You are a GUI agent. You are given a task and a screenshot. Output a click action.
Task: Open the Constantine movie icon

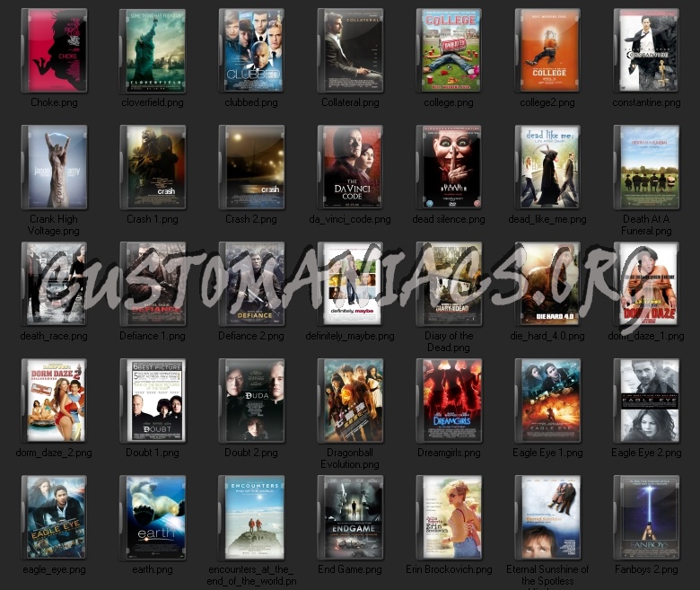tap(646, 50)
